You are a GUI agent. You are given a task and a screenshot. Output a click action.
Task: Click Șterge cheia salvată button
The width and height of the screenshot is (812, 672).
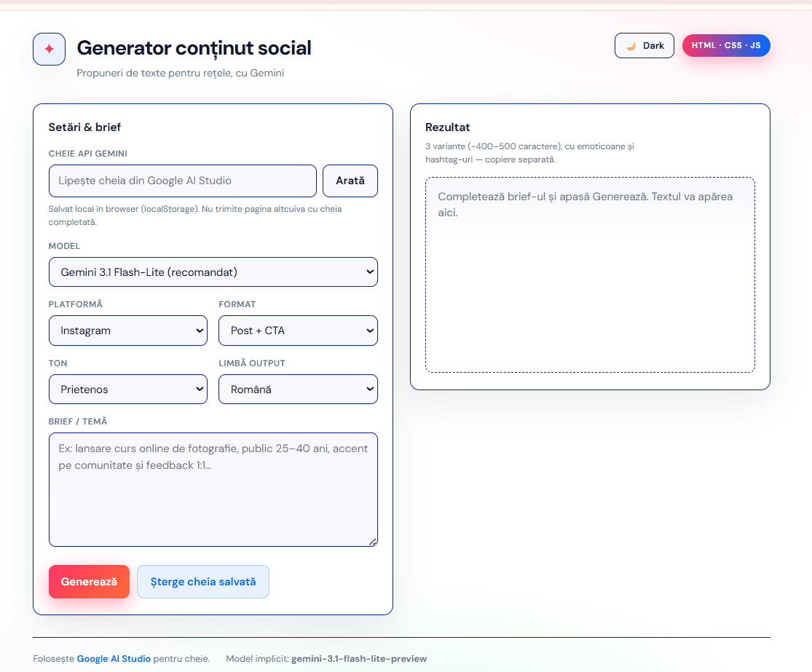(x=203, y=582)
